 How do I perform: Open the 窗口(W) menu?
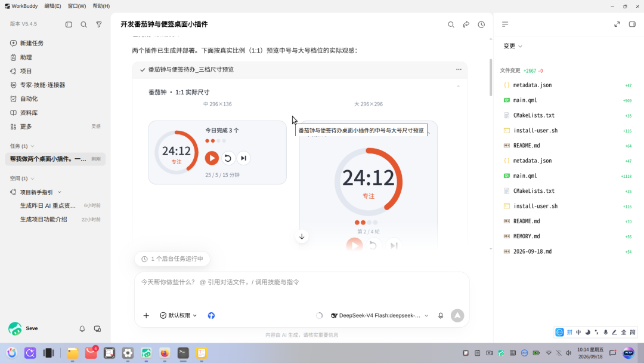click(77, 6)
